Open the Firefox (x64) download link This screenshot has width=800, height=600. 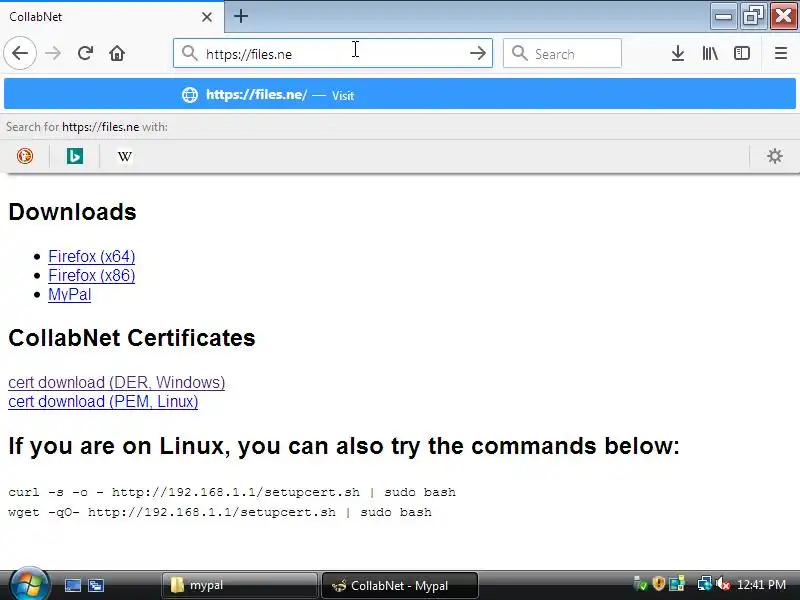click(92, 256)
